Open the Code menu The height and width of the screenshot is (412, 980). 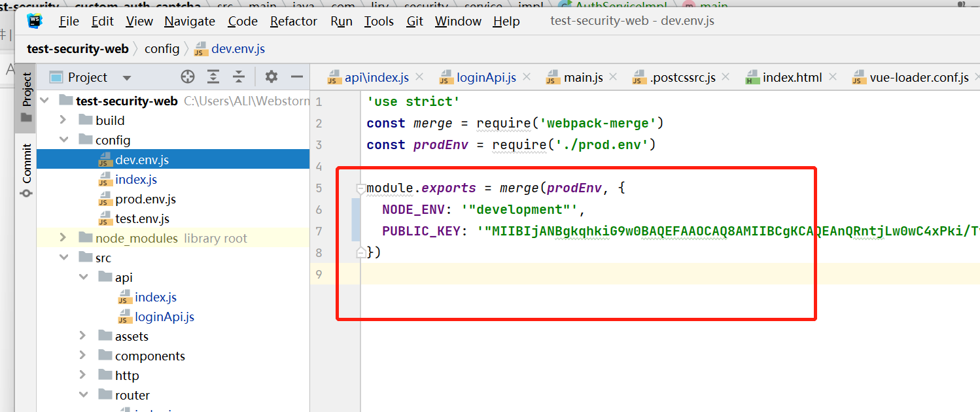243,21
